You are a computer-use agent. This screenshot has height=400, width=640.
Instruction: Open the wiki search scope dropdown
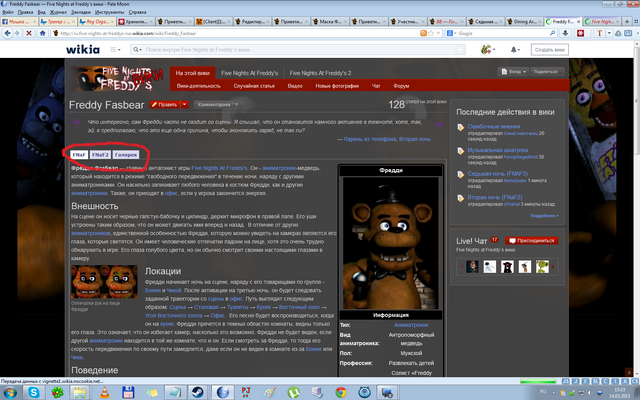(x=138, y=49)
